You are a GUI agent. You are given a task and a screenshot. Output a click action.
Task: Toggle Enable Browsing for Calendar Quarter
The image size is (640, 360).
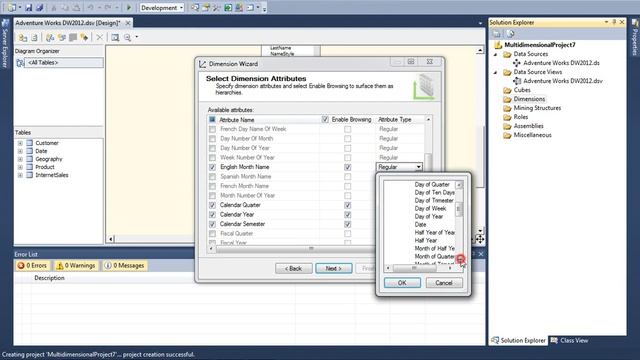pyautogui.click(x=347, y=205)
